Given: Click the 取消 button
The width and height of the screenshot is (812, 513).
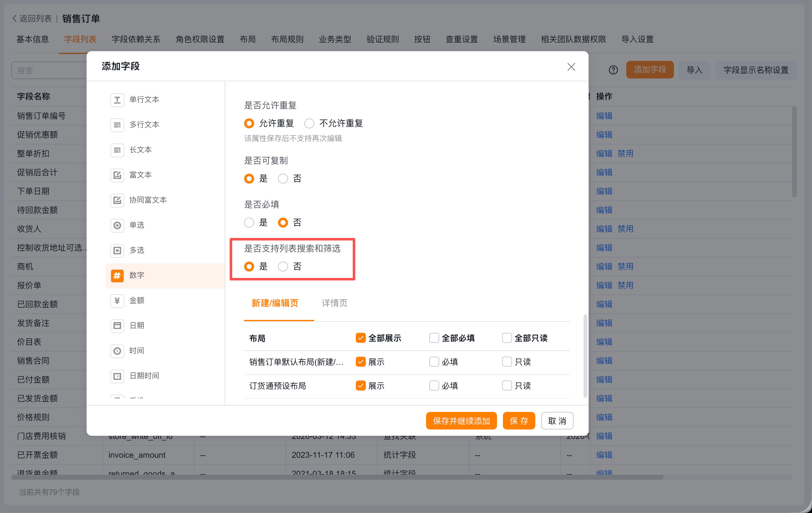Looking at the screenshot, I should tap(557, 421).
